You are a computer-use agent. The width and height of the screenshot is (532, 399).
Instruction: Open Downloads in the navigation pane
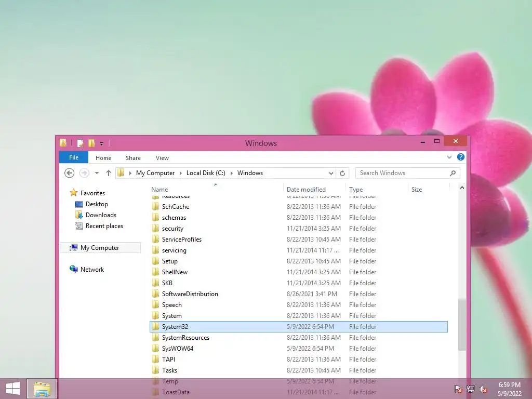(x=101, y=215)
